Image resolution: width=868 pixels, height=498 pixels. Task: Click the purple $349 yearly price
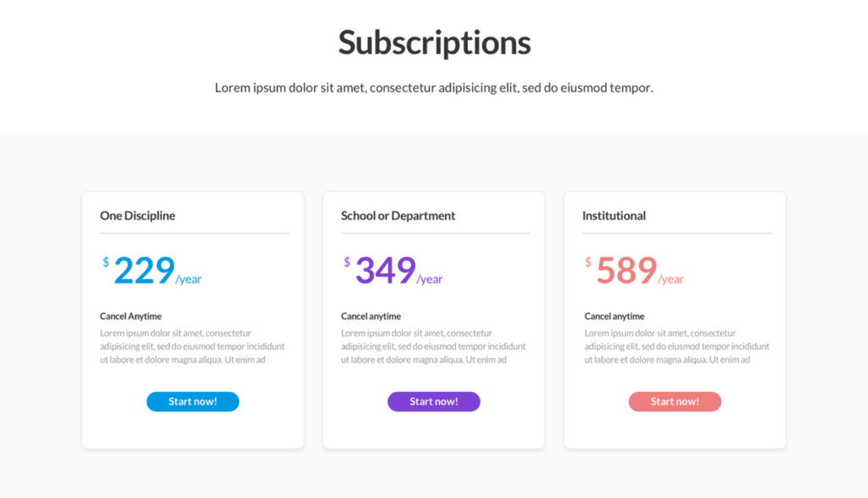[387, 270]
